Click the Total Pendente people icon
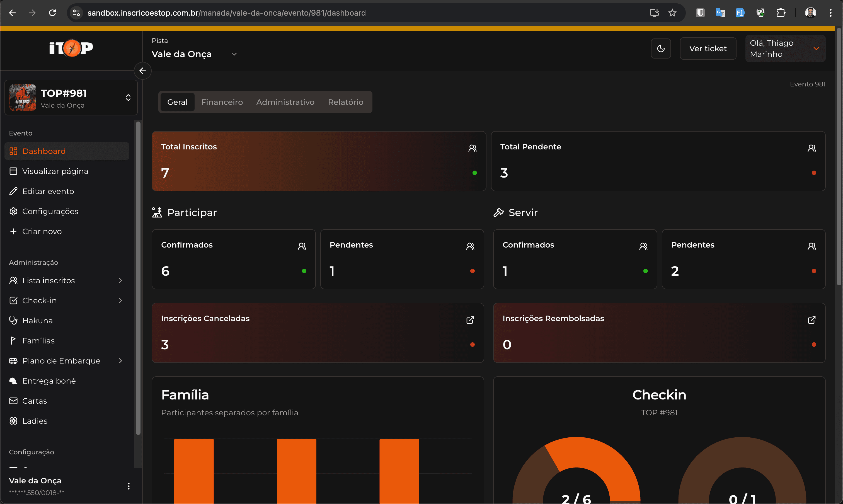The height and width of the screenshot is (504, 843). (x=811, y=148)
